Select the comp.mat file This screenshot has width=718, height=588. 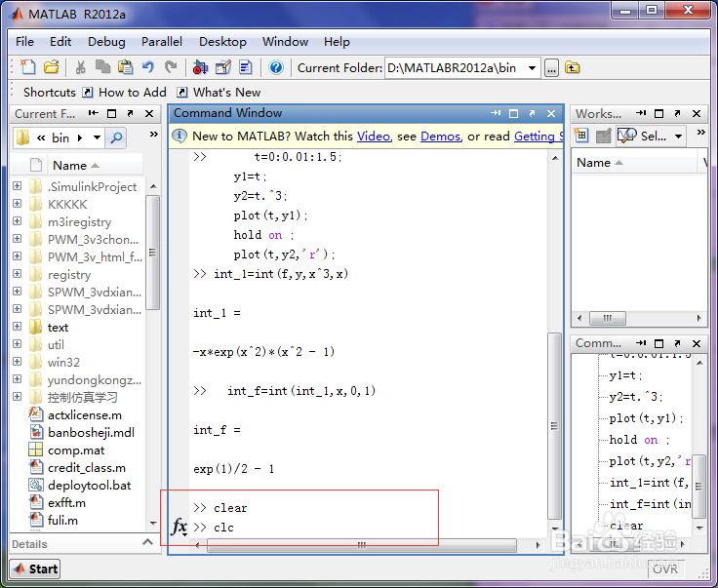coord(76,451)
